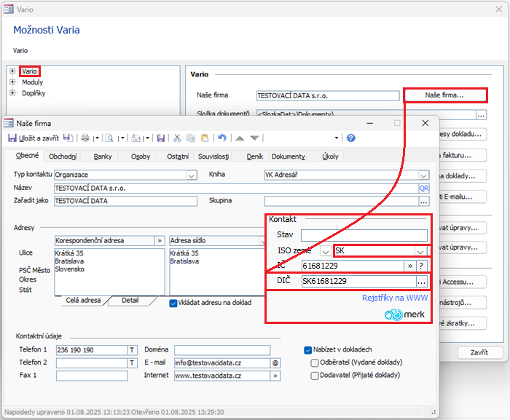
Task: Click the ellipsis button next to DIČ
Action: 422,282
